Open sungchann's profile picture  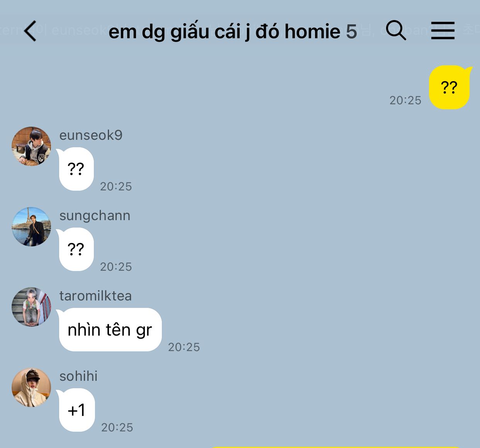[x=31, y=226]
